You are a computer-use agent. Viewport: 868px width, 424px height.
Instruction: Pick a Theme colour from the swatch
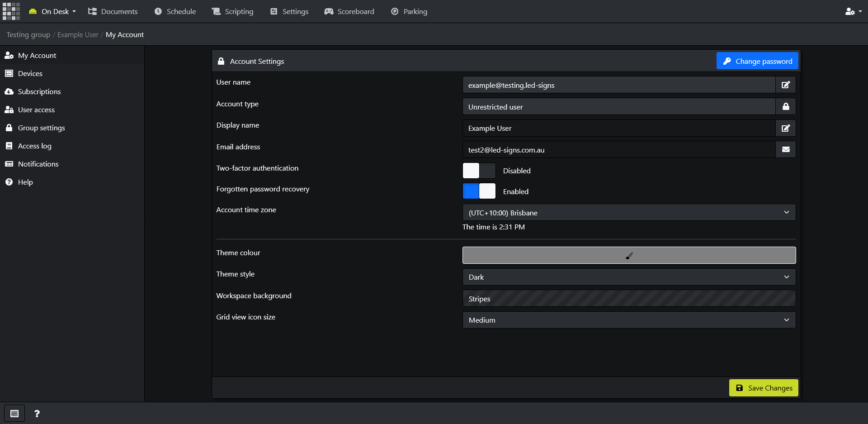[629, 255]
